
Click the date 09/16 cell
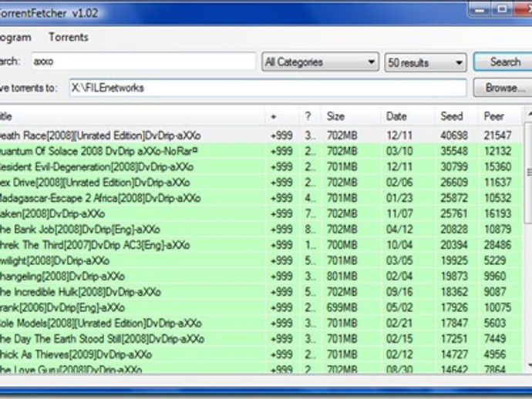click(x=399, y=291)
